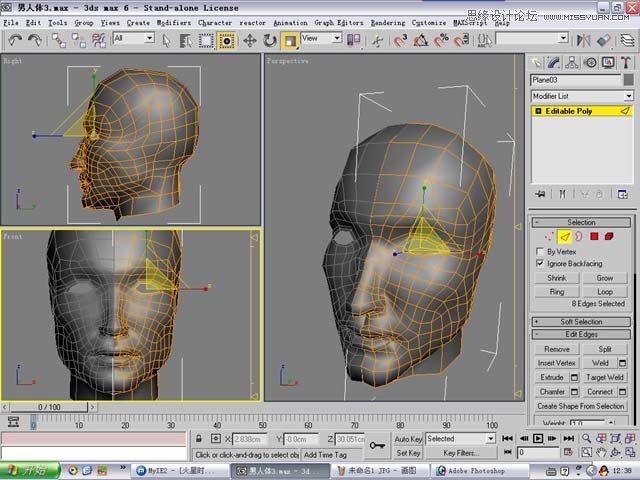Viewport: 640px width, 480px height.
Task: Click the Pin Stack icon
Action: tap(540, 194)
